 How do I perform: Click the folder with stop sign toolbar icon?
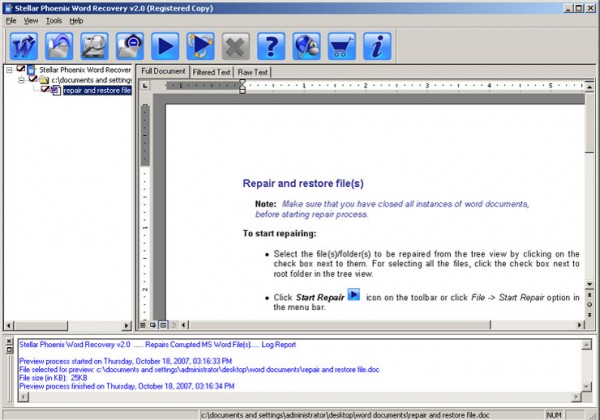pyautogui.click(x=130, y=46)
